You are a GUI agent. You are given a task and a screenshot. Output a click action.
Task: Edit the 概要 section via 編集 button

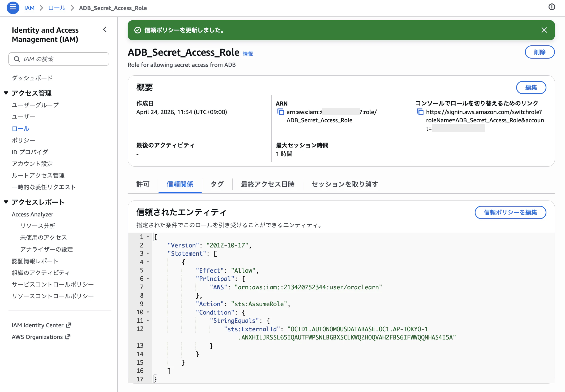(x=531, y=88)
